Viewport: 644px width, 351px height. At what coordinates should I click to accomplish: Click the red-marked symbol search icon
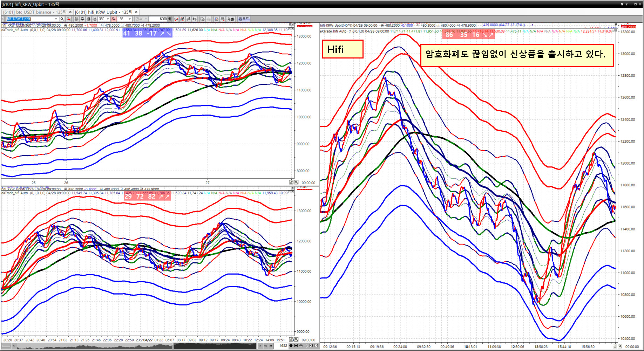click(68, 19)
